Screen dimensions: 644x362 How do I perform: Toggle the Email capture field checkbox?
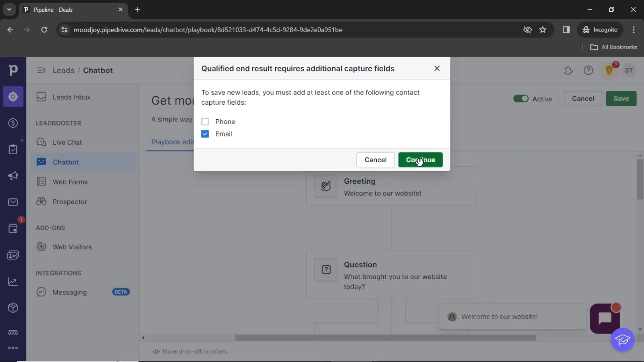205,133
